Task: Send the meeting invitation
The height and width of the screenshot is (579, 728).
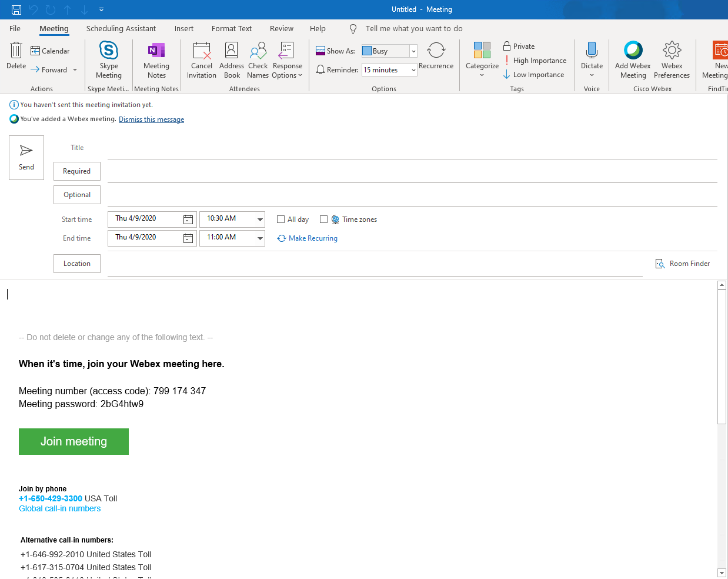Action: tap(26, 158)
